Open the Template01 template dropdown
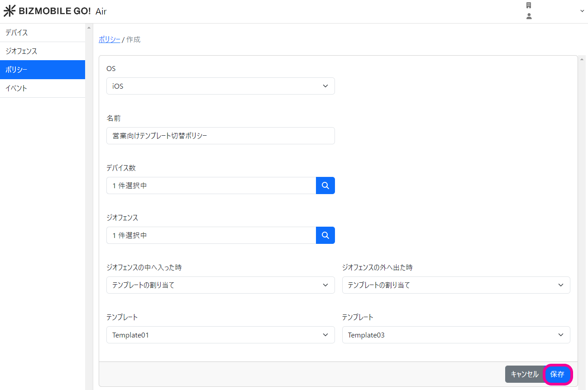Viewport: 588px width, 390px height. point(220,335)
